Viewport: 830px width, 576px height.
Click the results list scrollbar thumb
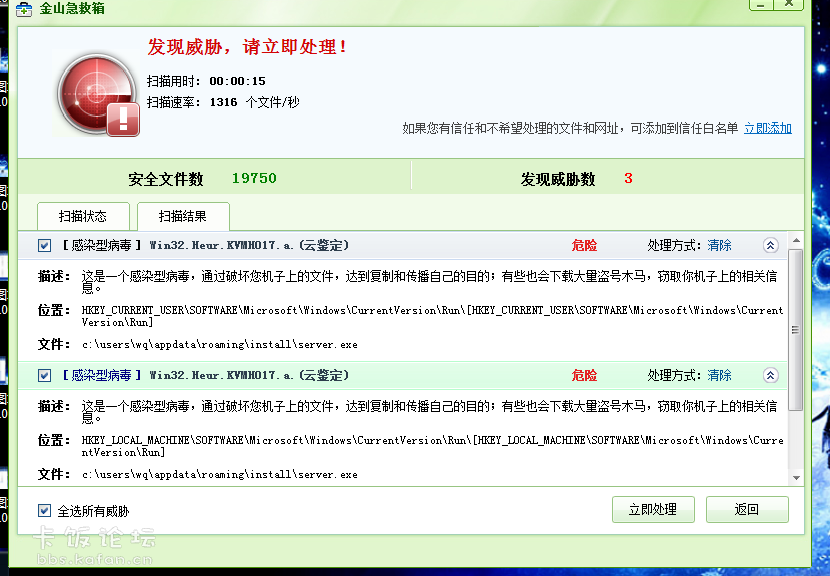click(795, 329)
